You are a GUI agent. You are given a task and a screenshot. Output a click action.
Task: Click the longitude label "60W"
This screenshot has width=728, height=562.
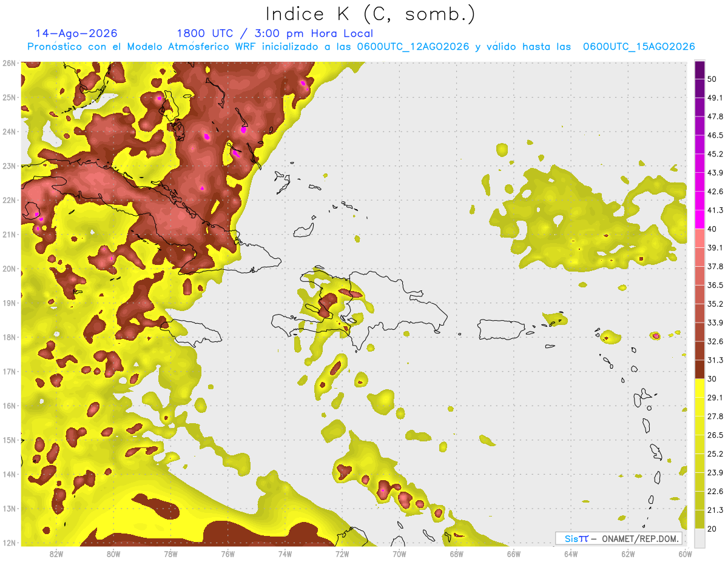click(x=685, y=554)
